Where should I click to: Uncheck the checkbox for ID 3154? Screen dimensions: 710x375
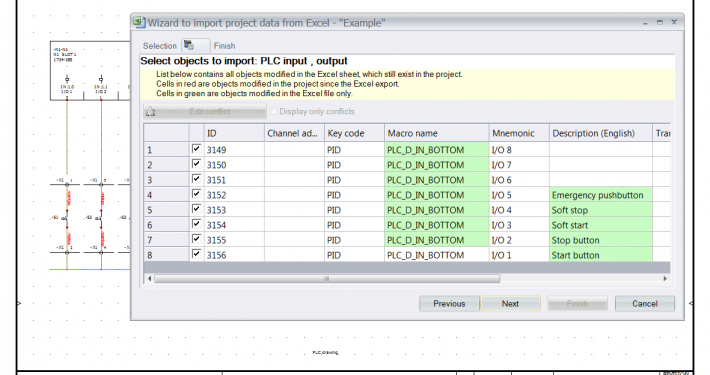tap(196, 223)
